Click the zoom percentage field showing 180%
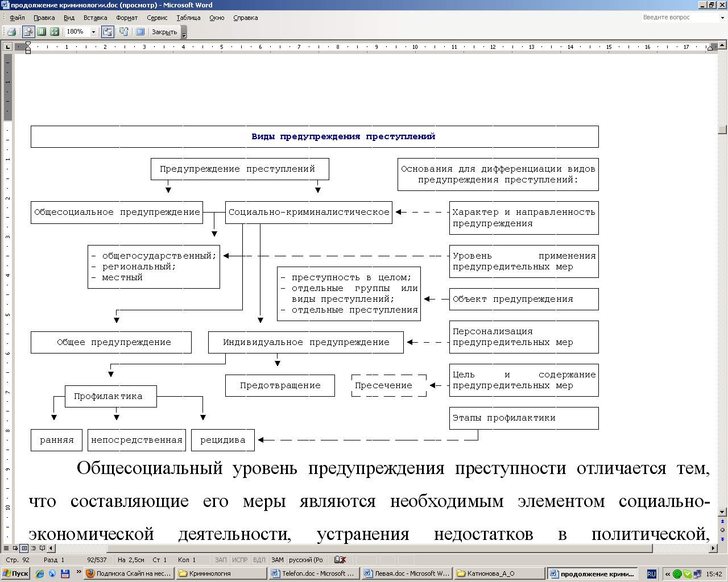728x582 pixels. point(78,32)
